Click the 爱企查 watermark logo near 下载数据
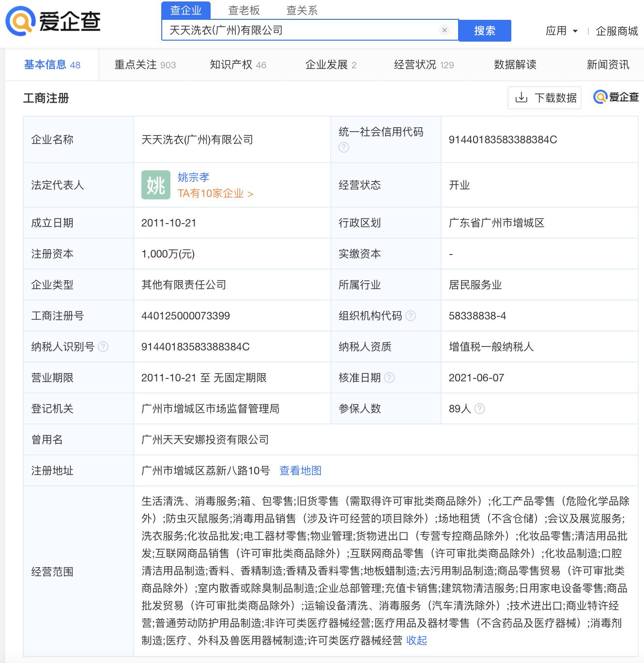The height and width of the screenshot is (663, 644). click(x=614, y=97)
